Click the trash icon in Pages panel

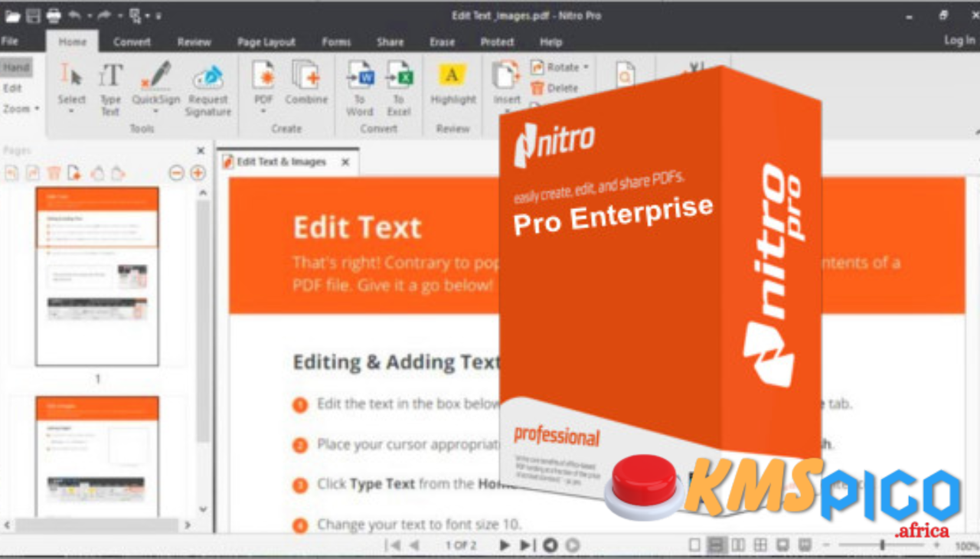[x=54, y=173]
